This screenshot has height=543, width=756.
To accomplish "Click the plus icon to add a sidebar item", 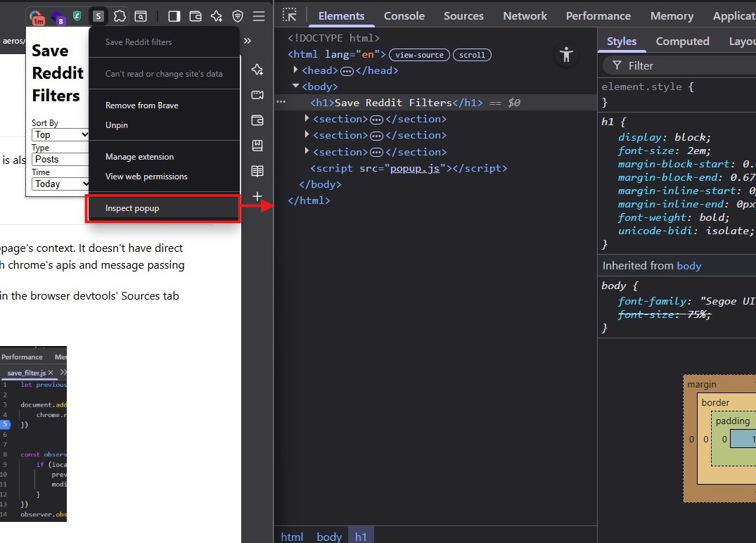I will click(x=257, y=196).
